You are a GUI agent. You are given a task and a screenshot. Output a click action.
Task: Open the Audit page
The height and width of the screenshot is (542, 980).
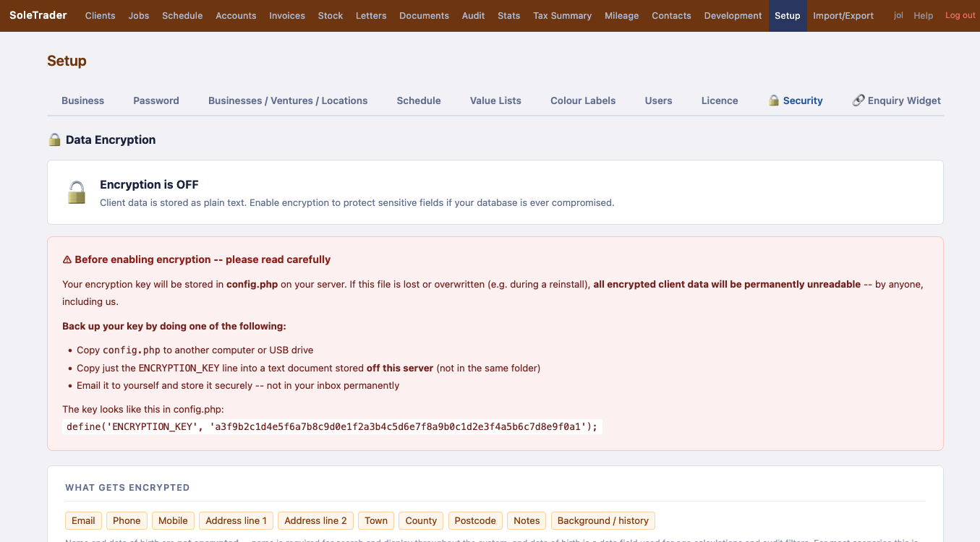pos(474,15)
